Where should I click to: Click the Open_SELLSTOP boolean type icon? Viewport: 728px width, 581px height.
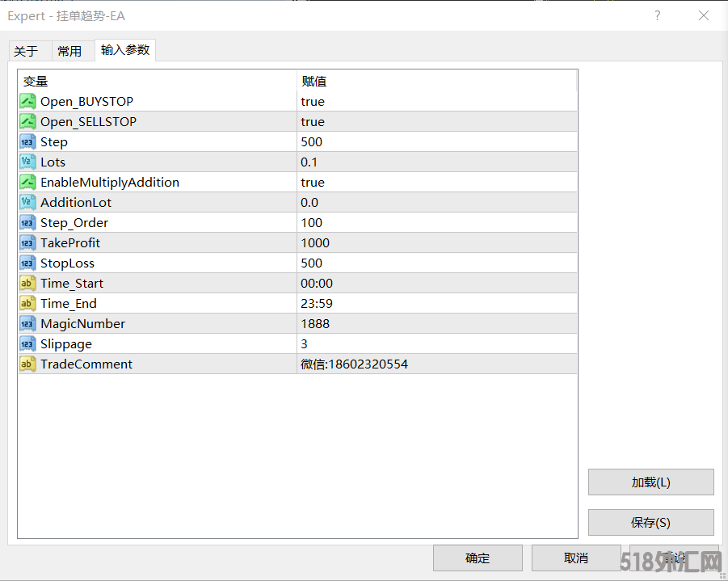(x=27, y=122)
